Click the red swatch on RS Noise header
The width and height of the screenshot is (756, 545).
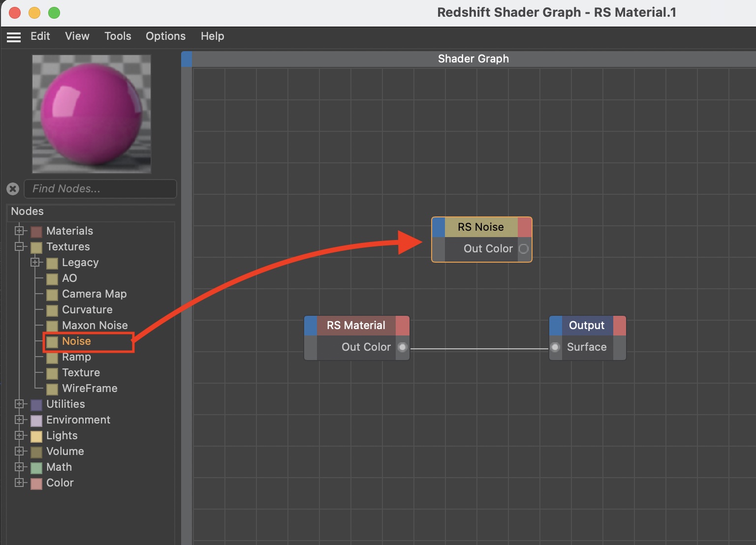525,227
